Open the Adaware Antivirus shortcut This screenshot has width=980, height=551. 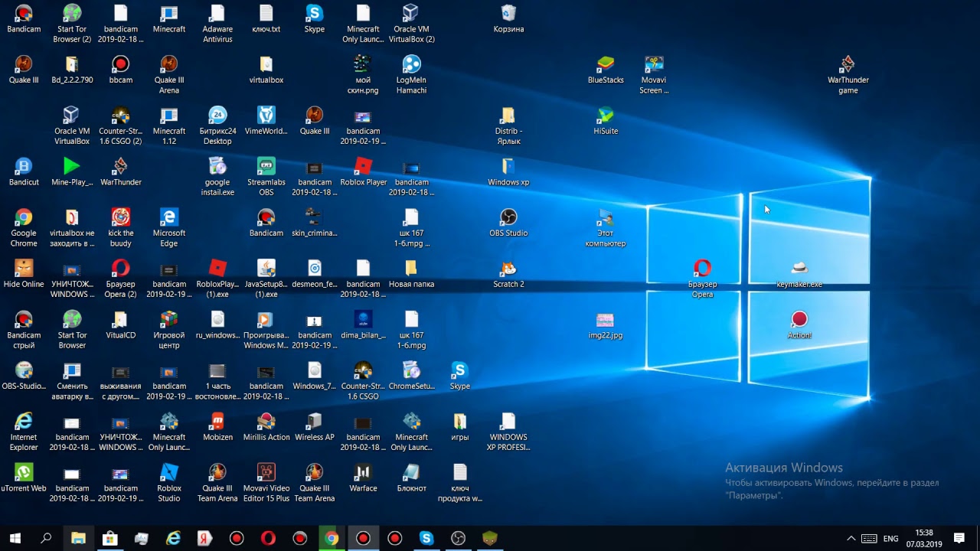[x=217, y=23]
